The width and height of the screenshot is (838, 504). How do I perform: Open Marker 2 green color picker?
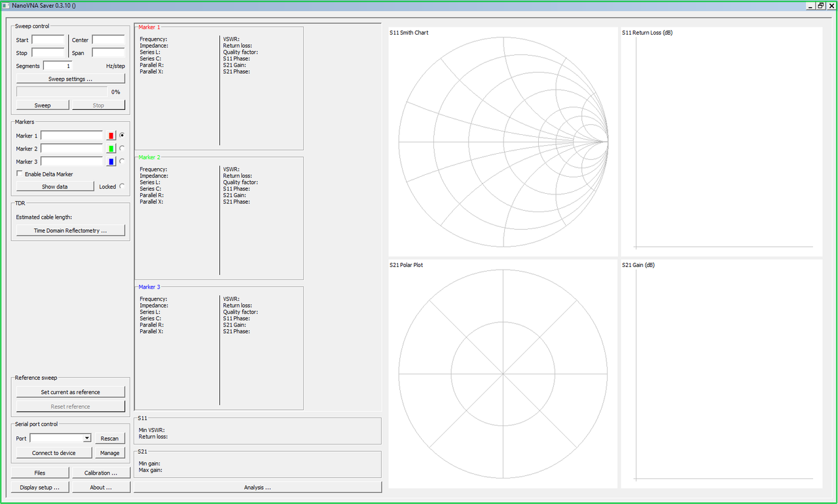pyautogui.click(x=111, y=149)
